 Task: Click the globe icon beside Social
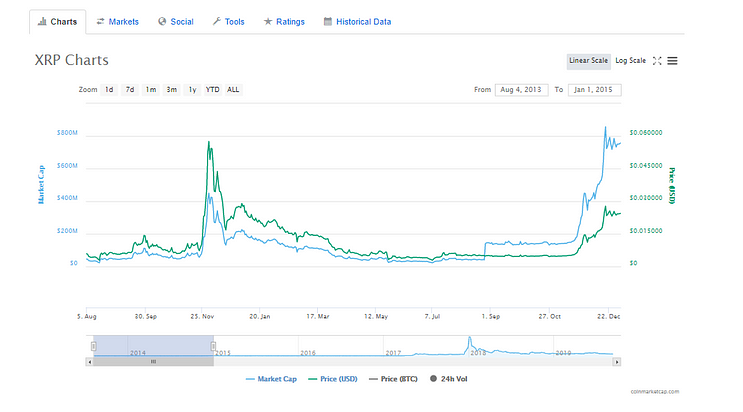(162, 21)
